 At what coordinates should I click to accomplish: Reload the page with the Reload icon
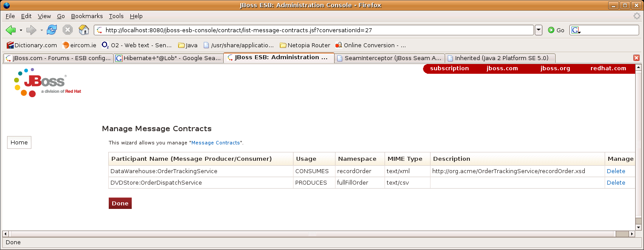coord(52,30)
